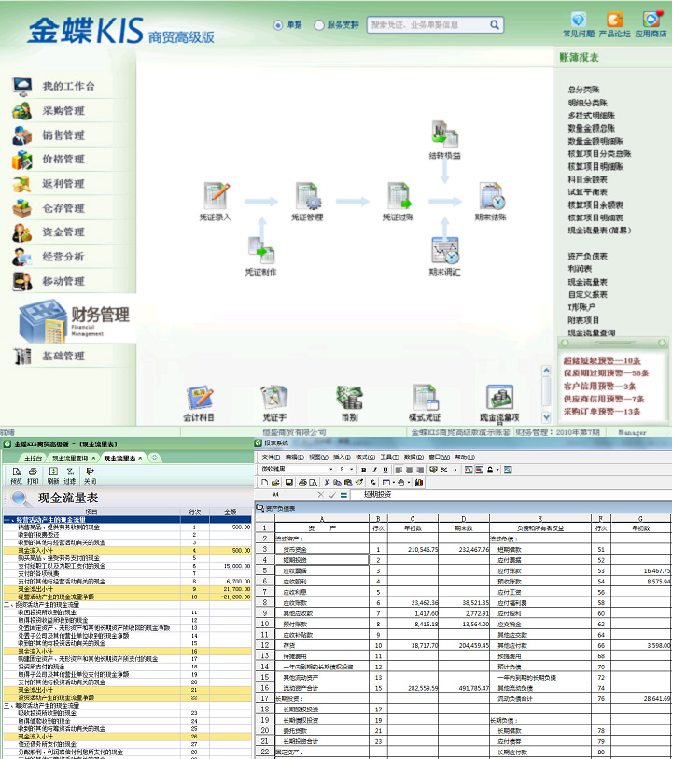Open the 凭证过账 voucher posting icon
This screenshot has height=759, width=700.
pos(399,196)
